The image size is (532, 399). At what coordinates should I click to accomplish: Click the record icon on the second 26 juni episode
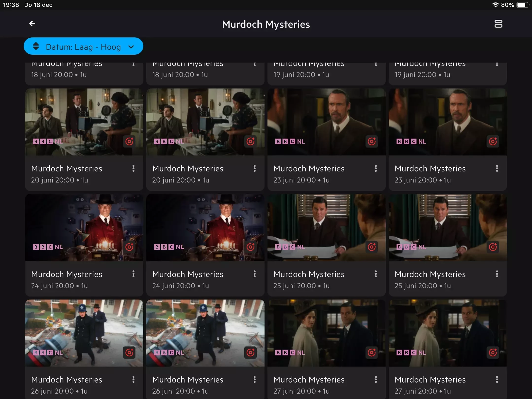coord(250,352)
